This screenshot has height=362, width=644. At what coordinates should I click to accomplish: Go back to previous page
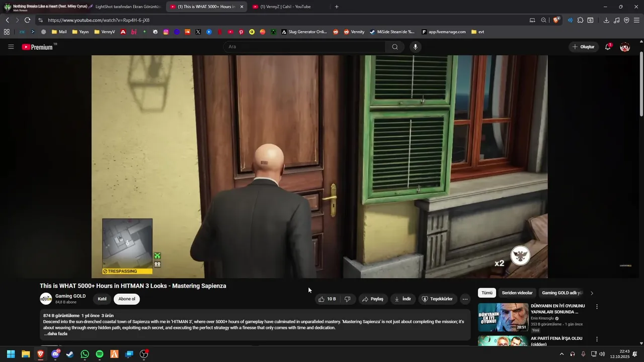tap(8, 20)
